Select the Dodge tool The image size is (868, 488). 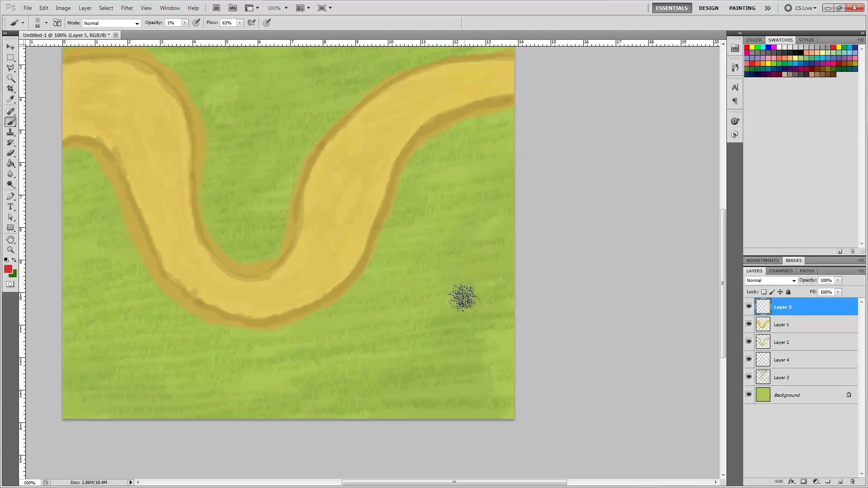click(x=10, y=184)
